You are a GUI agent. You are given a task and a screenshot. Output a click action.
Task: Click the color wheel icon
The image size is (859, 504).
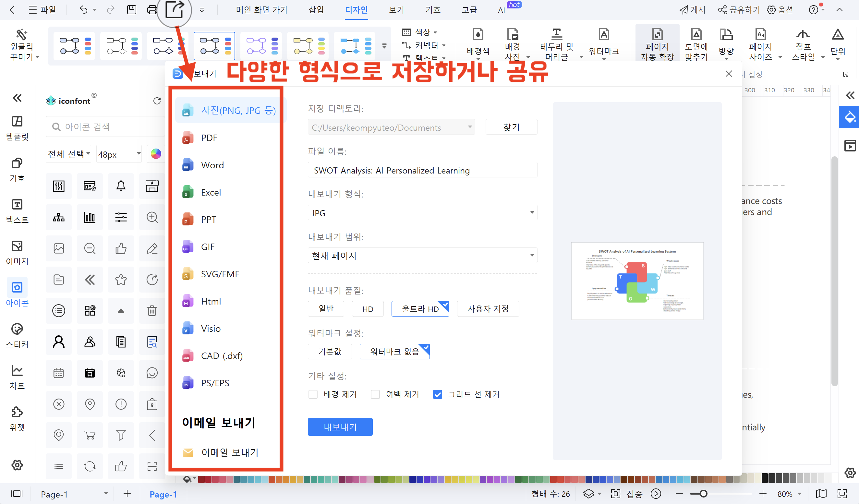[156, 154]
